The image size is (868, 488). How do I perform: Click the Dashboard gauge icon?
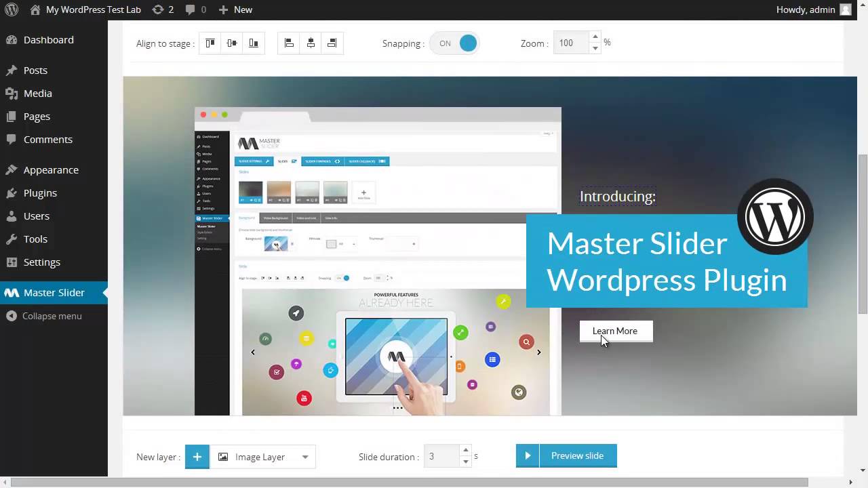tap(12, 39)
